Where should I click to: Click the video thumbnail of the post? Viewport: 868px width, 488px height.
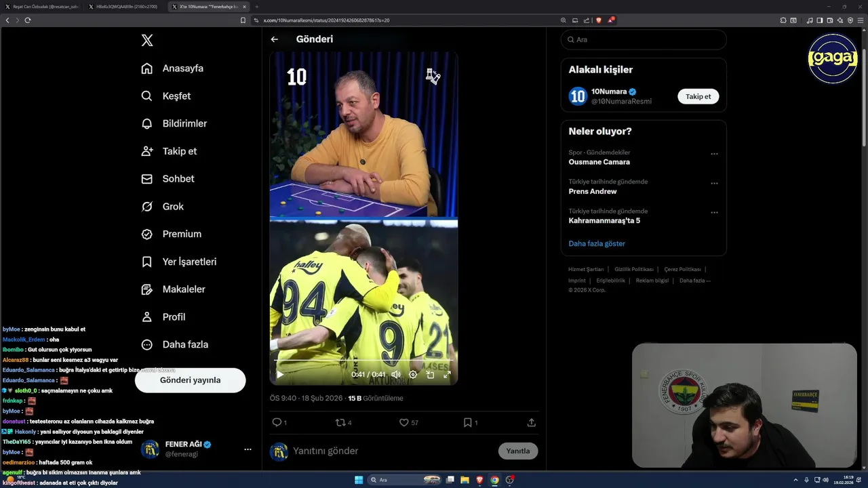pos(363,218)
